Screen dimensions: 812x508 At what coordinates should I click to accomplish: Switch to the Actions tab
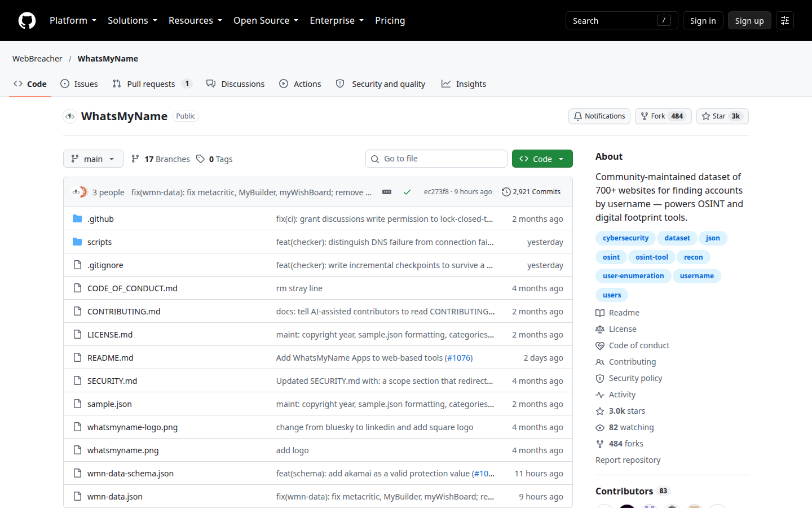point(300,84)
